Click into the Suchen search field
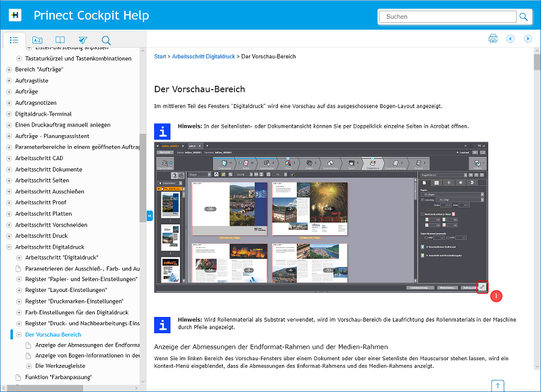541x392 pixels. coord(446,16)
